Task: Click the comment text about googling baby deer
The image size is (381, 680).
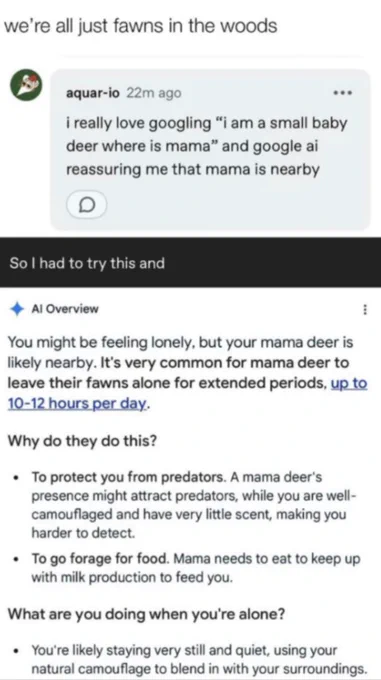Action: 207,146
